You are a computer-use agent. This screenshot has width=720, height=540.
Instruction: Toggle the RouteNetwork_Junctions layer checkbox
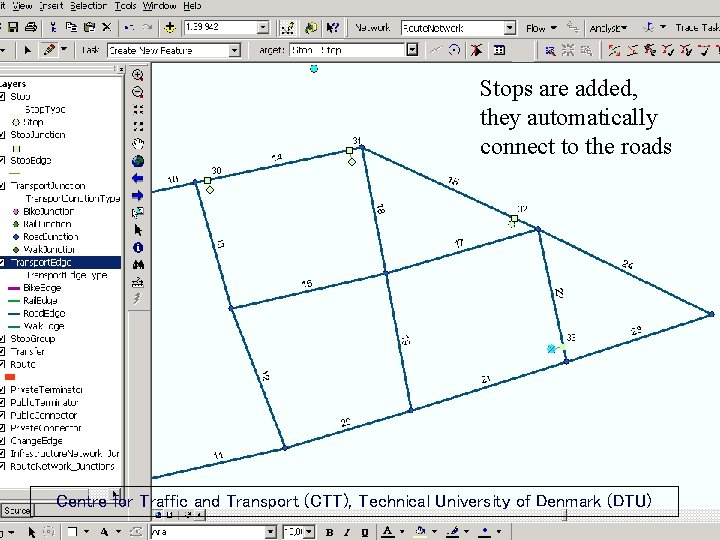(2, 467)
